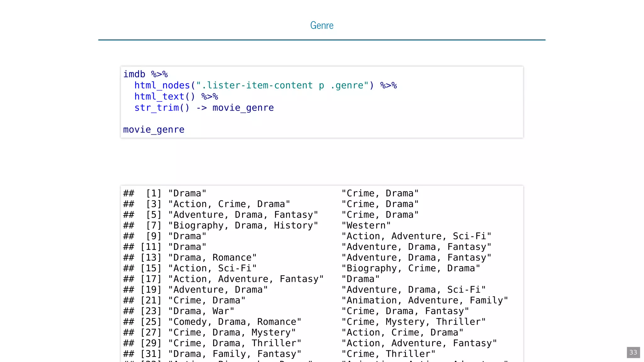Screen dimensions: 644x362
Task: Click "Crime, Thriller" output entry
Action: 389,354
